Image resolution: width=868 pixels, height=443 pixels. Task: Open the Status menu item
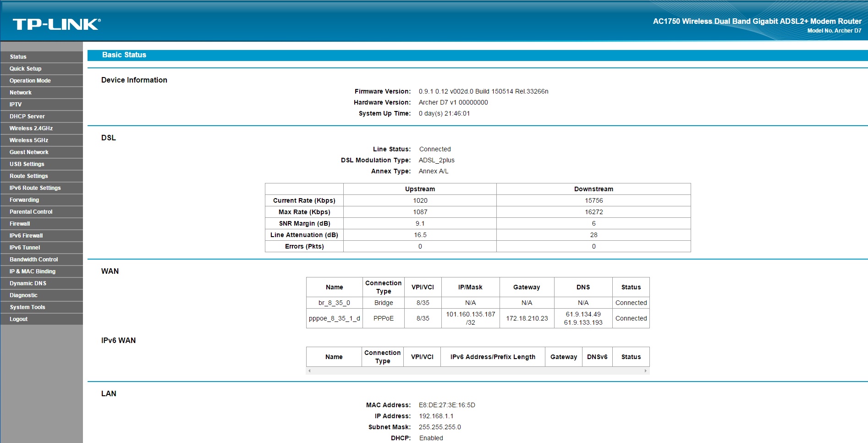point(42,57)
